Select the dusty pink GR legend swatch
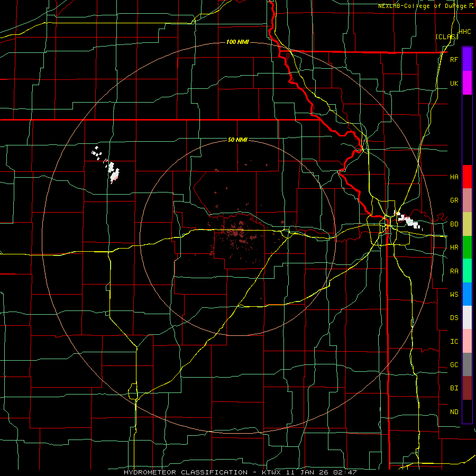 tap(467, 200)
